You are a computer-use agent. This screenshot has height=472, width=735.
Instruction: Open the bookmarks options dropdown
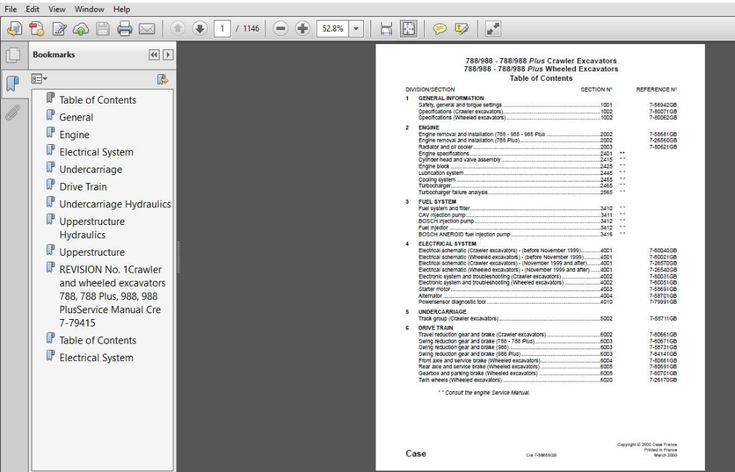tap(39, 79)
